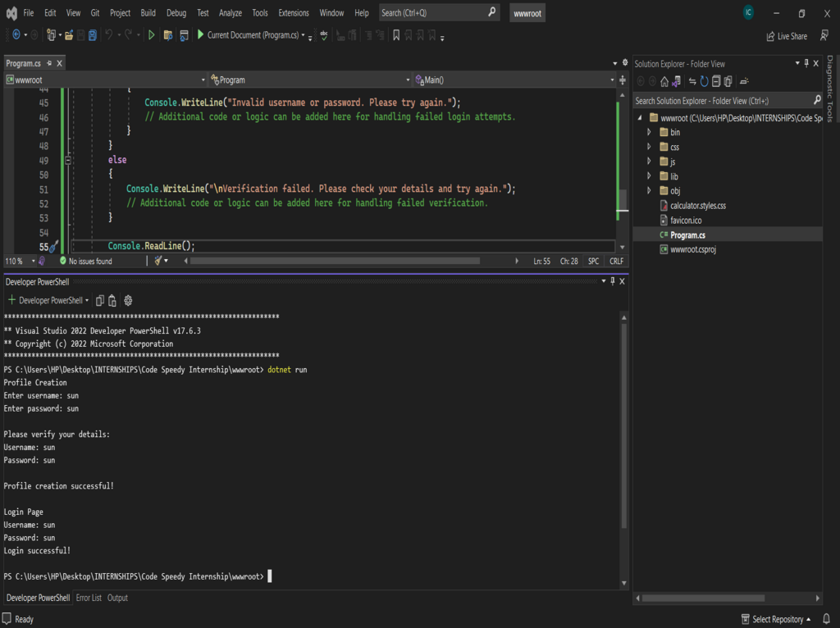840x628 pixels.
Task: Run Current Document (Program.cs)
Action: [246, 35]
